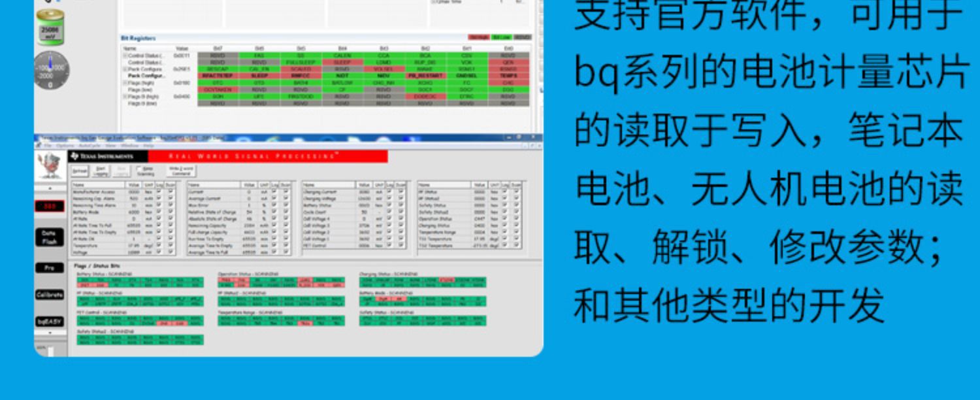Viewport: 980px width, 400px height.
Task: Click the Bit Low legend swatch
Action: (501, 37)
